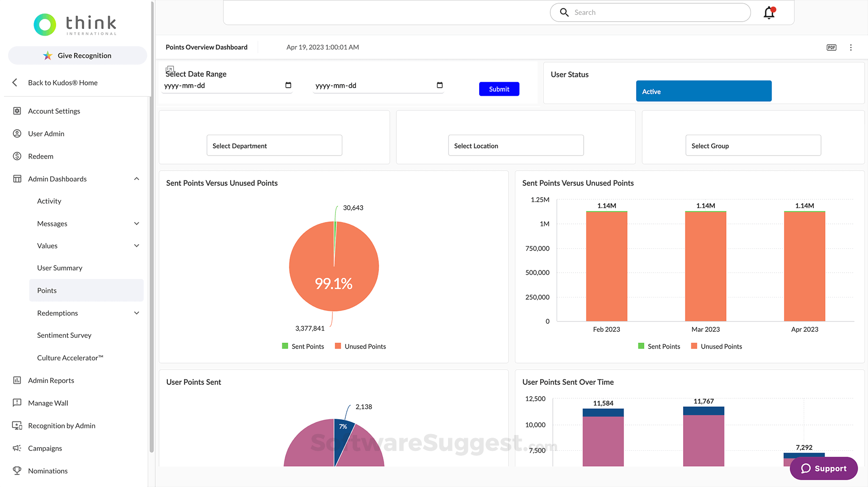Image resolution: width=868 pixels, height=487 pixels.
Task: Toggle the Active user status filter
Action: tap(703, 91)
